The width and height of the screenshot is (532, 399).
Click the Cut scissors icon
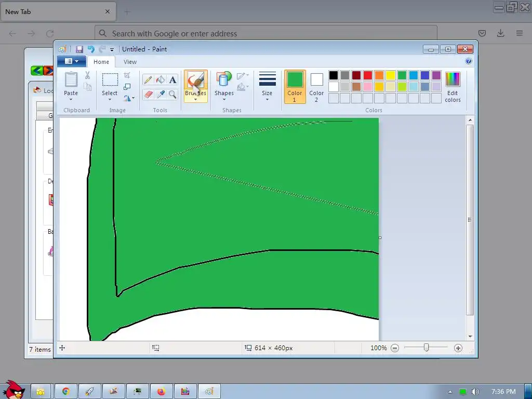pyautogui.click(x=87, y=75)
